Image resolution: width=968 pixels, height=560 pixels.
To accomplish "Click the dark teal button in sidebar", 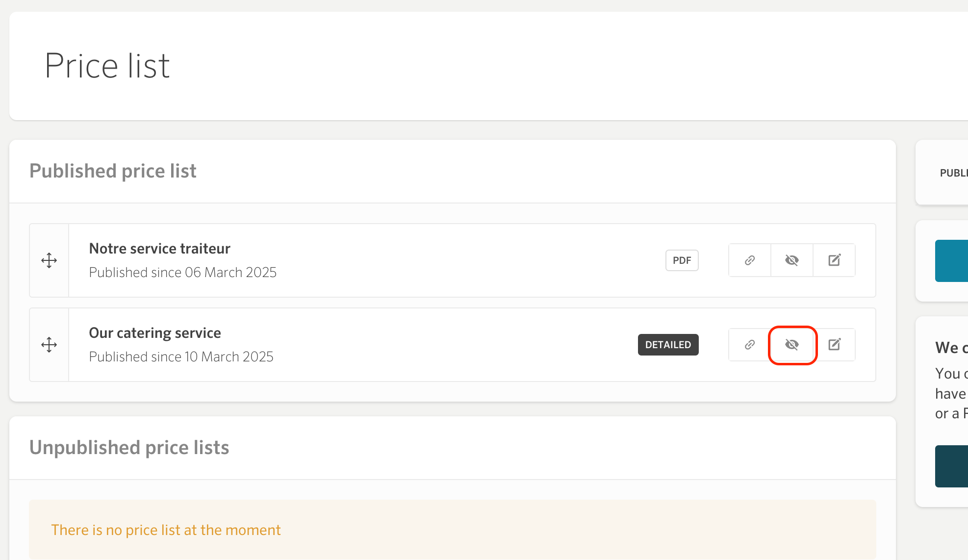I will point(951,466).
